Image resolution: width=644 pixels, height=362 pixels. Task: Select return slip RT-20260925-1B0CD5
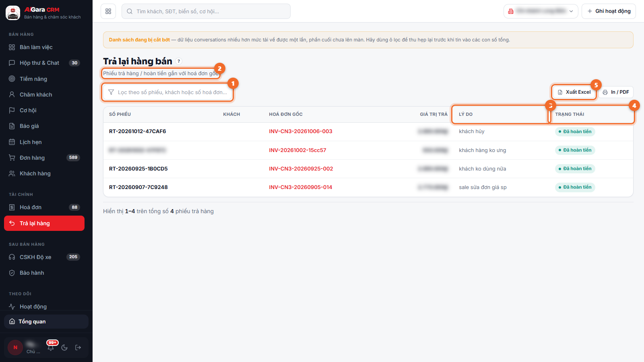[138, 169]
